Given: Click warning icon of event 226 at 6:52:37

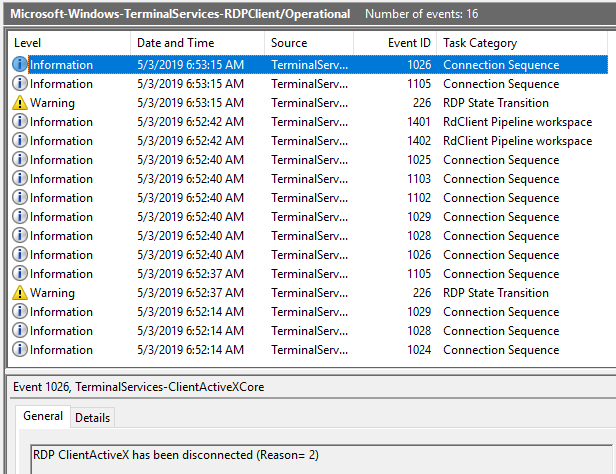Looking at the screenshot, I should [20, 293].
